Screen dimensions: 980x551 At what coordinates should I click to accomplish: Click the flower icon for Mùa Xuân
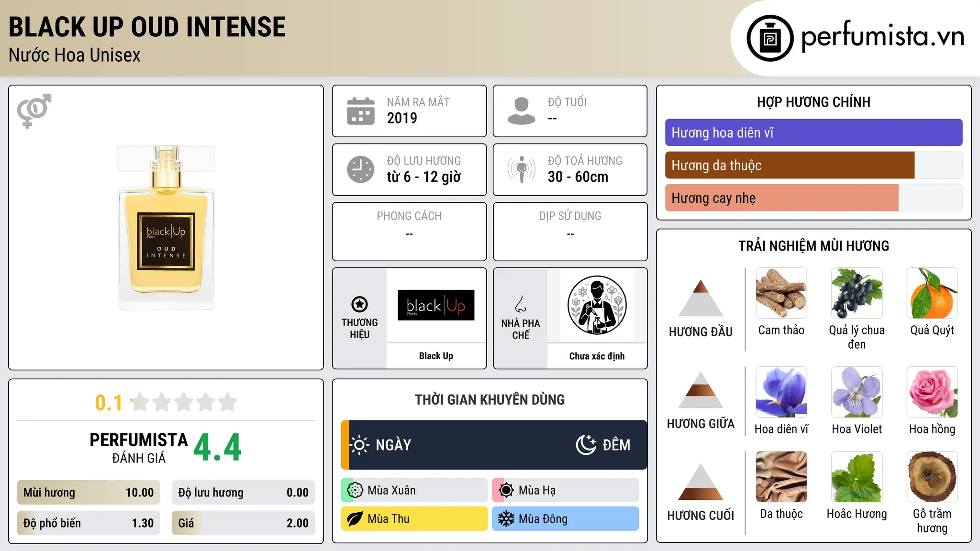click(x=355, y=490)
